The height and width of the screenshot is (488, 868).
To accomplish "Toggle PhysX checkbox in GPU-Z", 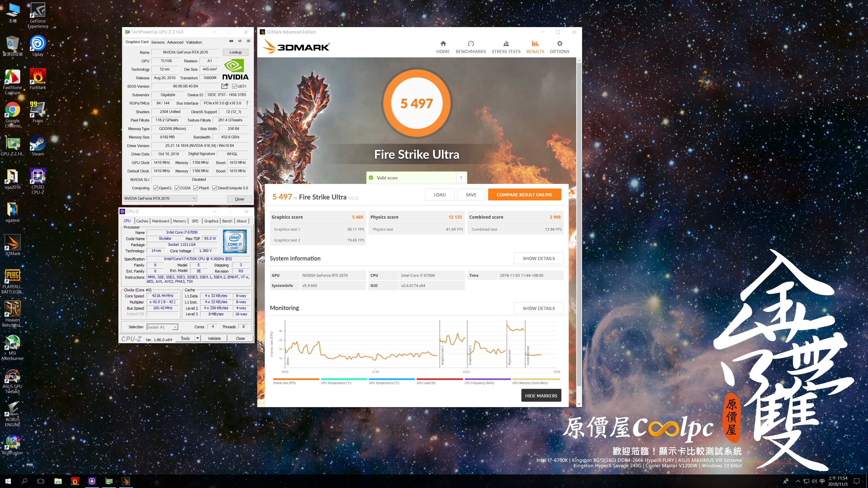I will [196, 188].
